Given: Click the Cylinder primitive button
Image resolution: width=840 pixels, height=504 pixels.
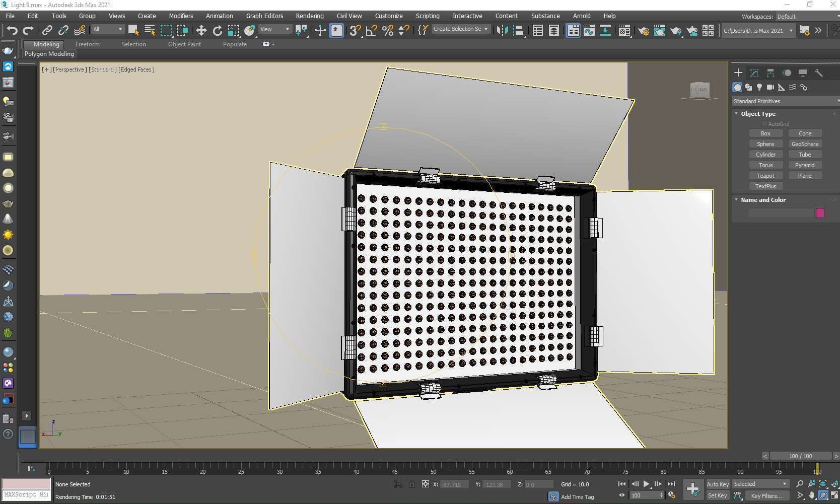Looking at the screenshot, I should point(765,155).
